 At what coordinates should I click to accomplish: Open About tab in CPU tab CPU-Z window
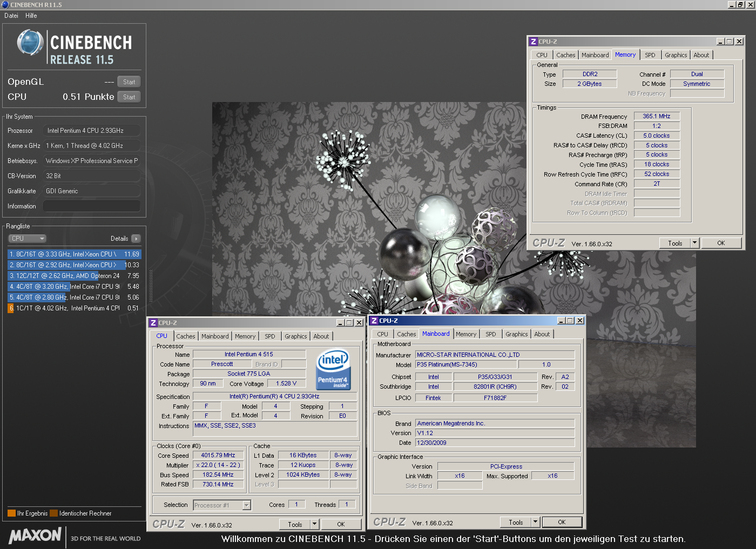321,336
